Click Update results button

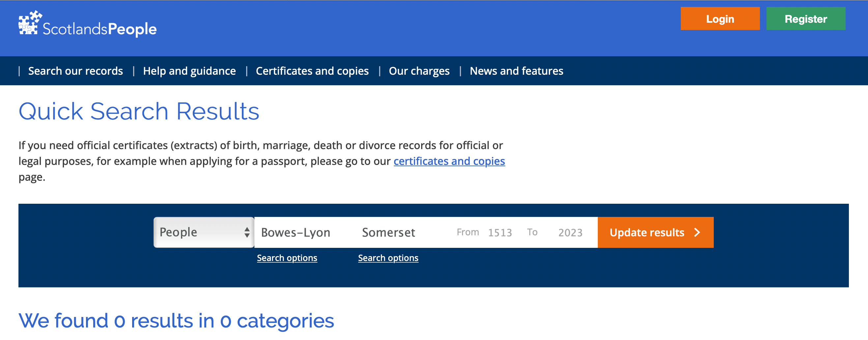point(655,232)
